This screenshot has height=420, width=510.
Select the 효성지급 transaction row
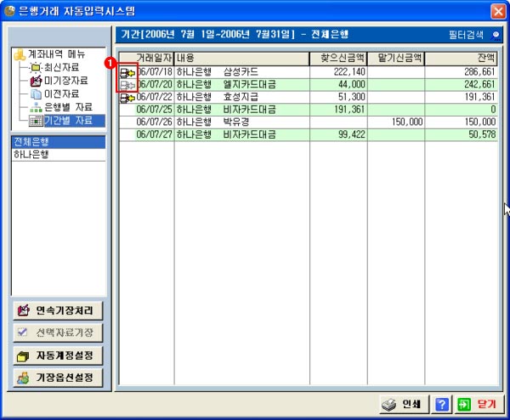pos(309,97)
